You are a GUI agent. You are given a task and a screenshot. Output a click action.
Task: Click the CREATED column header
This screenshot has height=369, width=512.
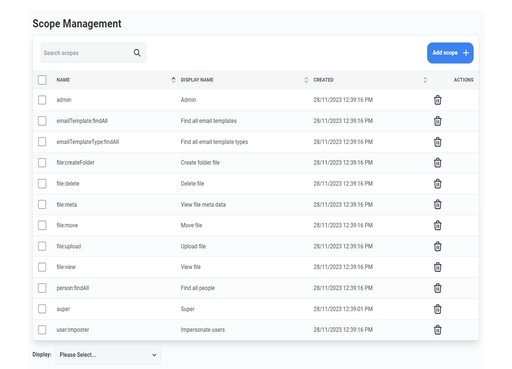click(x=323, y=80)
